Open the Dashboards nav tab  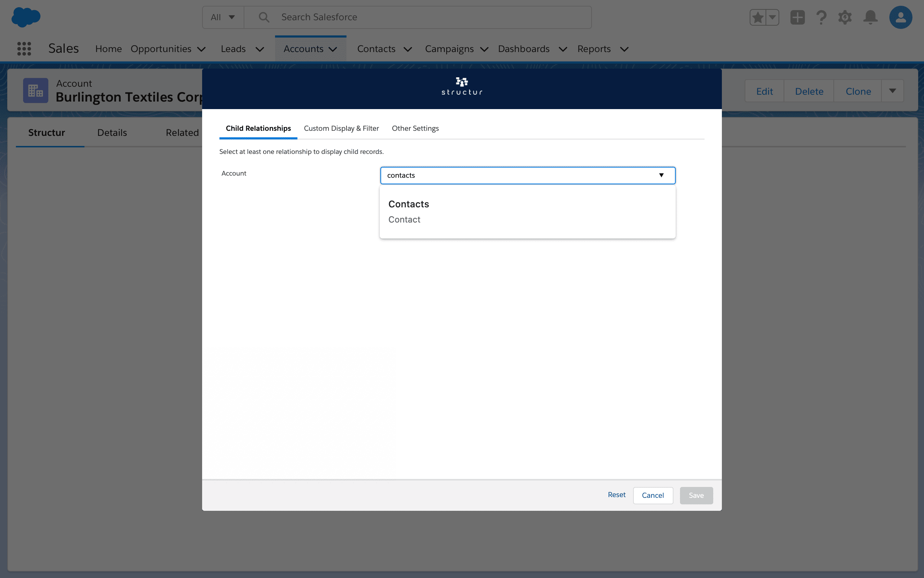pyautogui.click(x=523, y=48)
